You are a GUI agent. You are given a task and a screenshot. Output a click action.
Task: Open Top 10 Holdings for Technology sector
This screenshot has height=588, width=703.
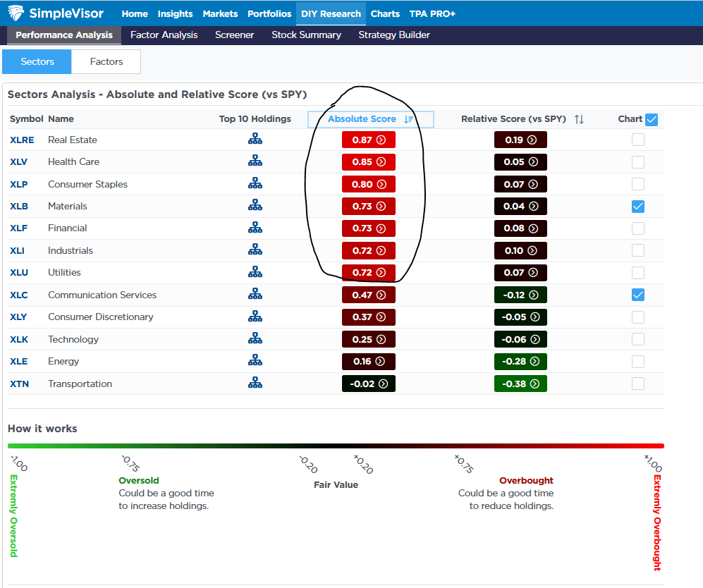pyautogui.click(x=255, y=339)
